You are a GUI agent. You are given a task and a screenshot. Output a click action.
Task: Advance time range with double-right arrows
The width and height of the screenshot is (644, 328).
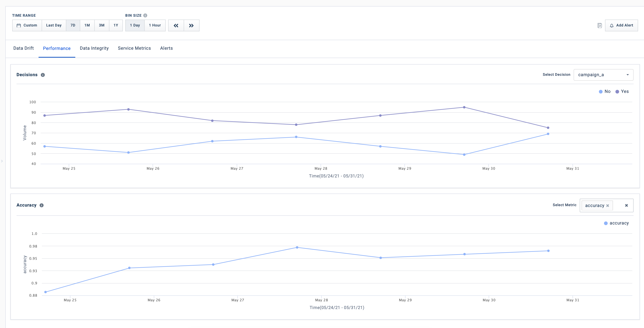point(191,25)
